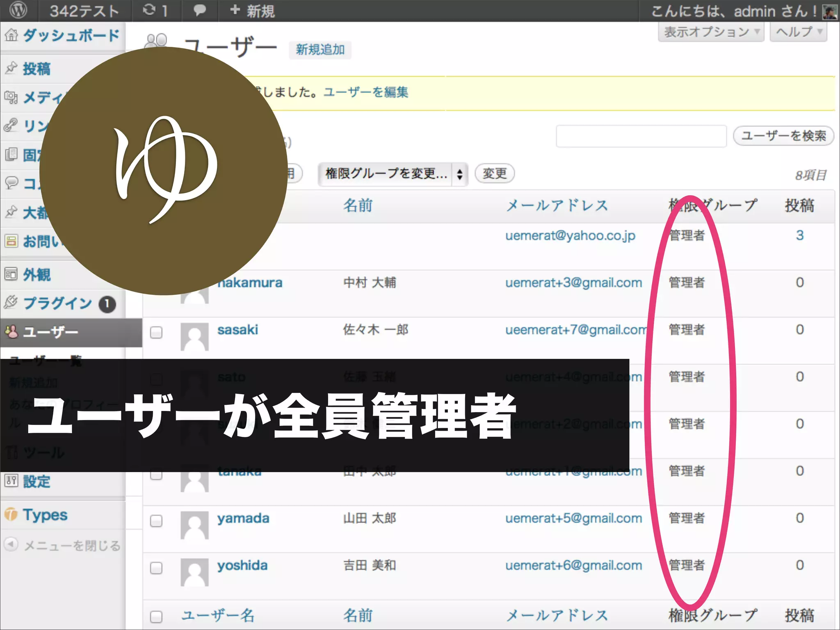The width and height of the screenshot is (840, 630).
Task: Click the リンク chain icon
Action: (x=11, y=125)
